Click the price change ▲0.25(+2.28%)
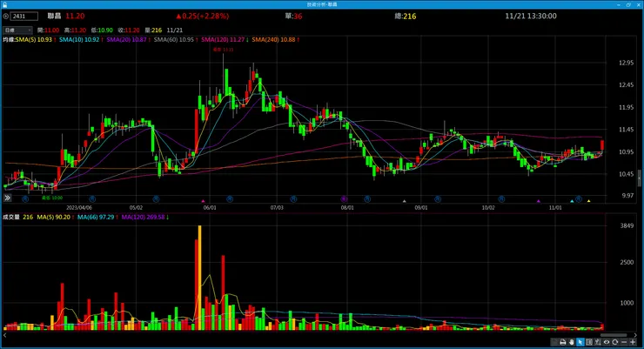This screenshot has height=349, width=644. (x=202, y=16)
